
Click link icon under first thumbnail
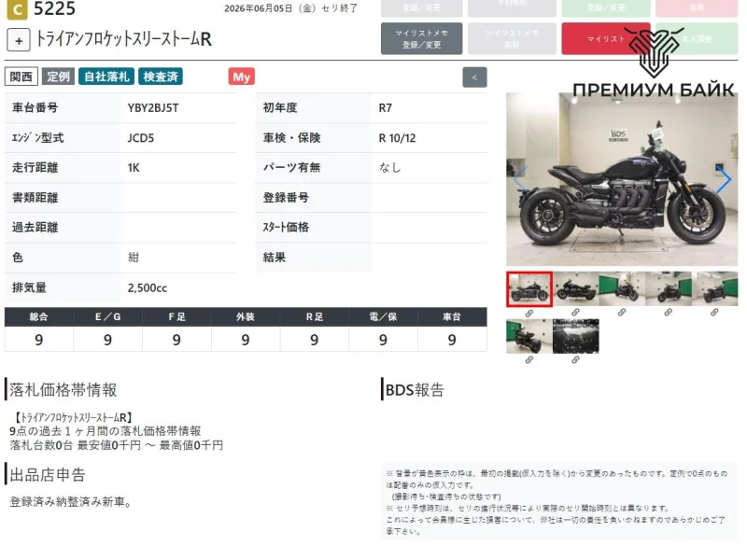coord(529,314)
